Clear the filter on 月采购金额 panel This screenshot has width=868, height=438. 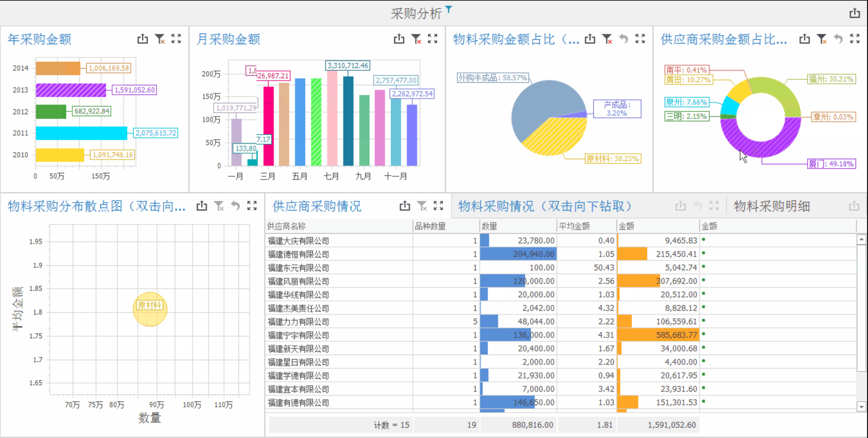coord(416,39)
